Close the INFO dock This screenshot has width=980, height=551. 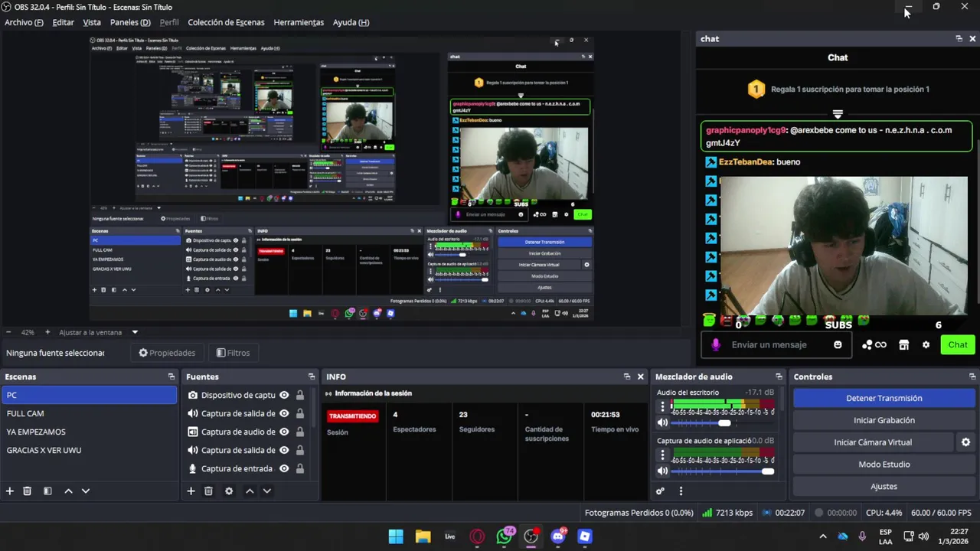[x=641, y=377]
